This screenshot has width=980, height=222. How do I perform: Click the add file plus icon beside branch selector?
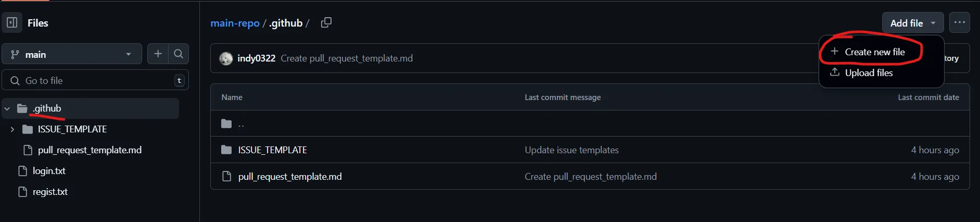point(158,54)
